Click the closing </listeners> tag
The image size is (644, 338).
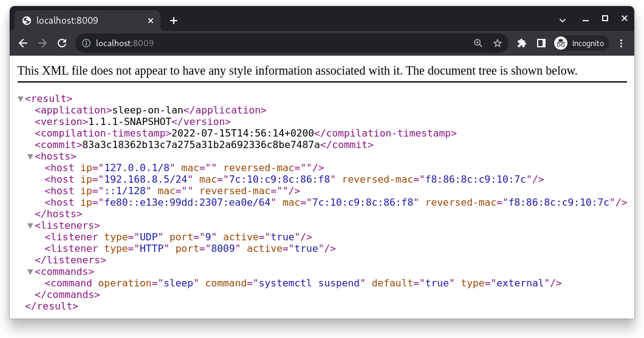[70, 260]
